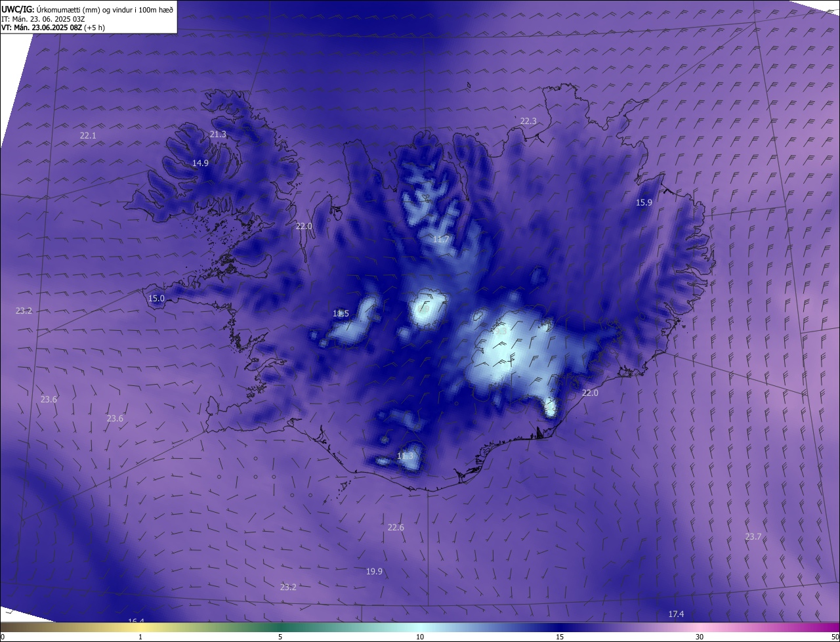
Task: Click the 15.0 value label on the map
Action: click(156, 298)
